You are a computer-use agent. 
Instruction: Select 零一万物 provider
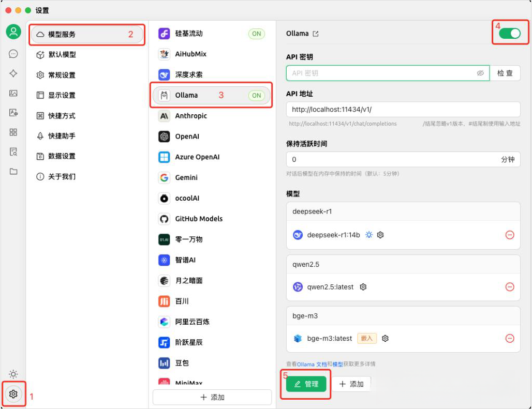212,239
